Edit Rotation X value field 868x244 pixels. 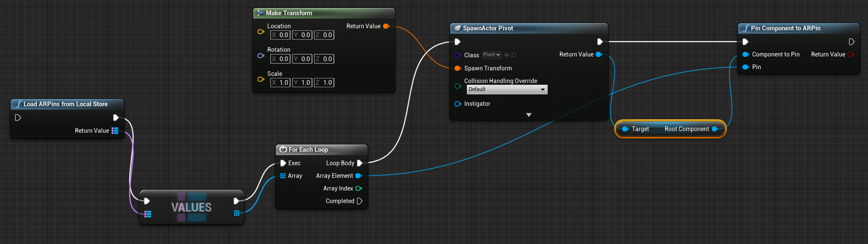280,59
